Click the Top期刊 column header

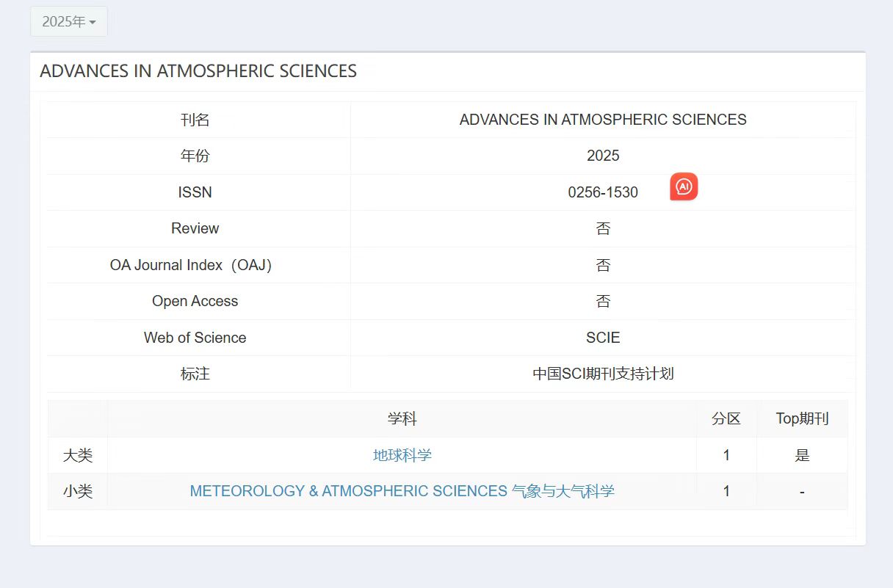point(802,419)
